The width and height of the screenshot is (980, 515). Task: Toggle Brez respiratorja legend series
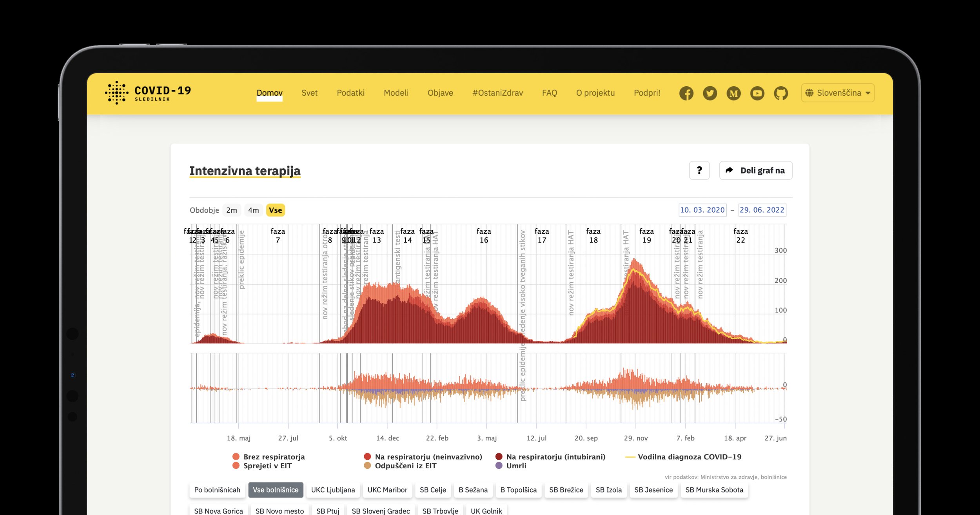point(274,457)
